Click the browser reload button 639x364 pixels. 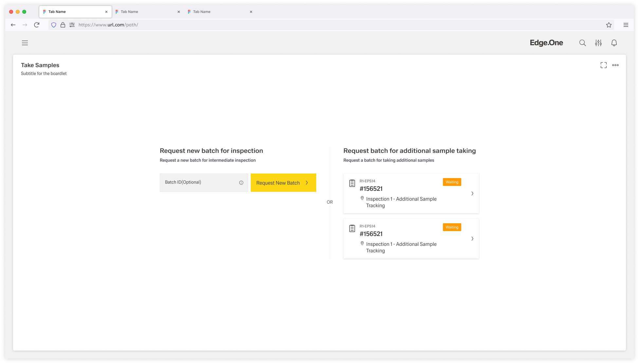point(37,25)
